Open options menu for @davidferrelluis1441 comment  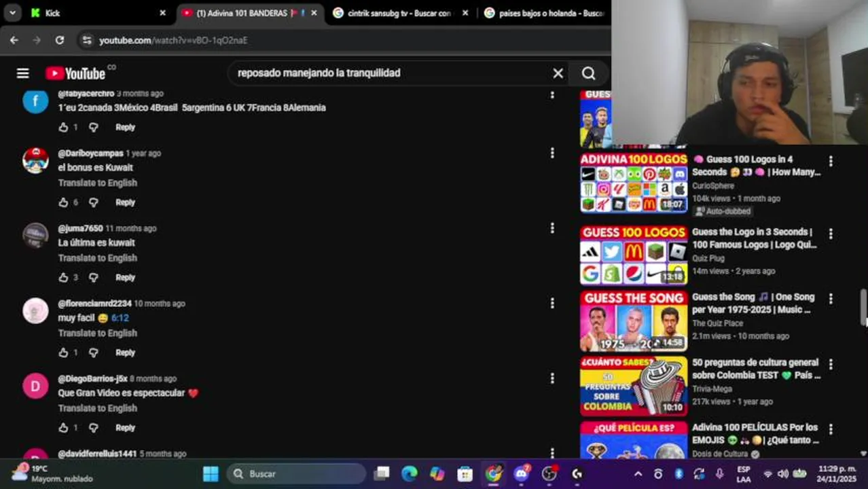[552, 452]
